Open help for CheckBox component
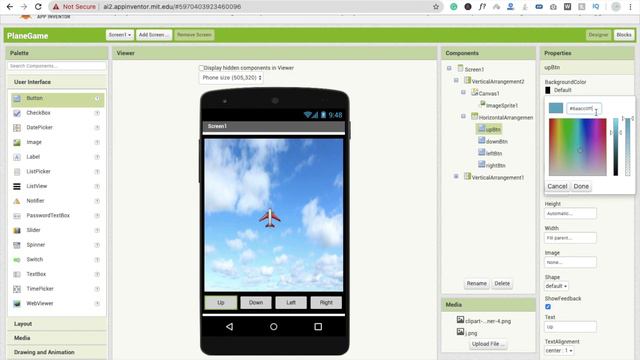The height and width of the screenshot is (360, 640). point(97,113)
